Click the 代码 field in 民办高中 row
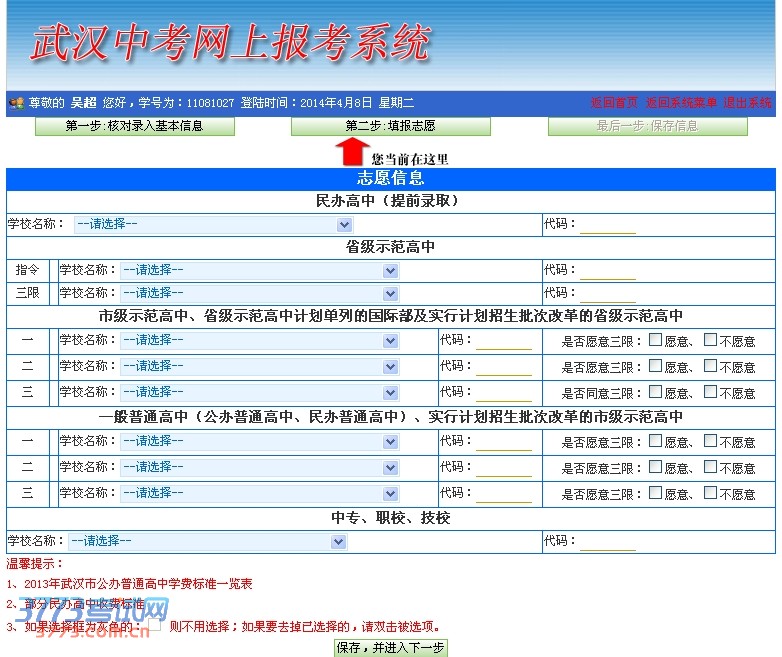This screenshot has height=657, width=782. pos(608,225)
